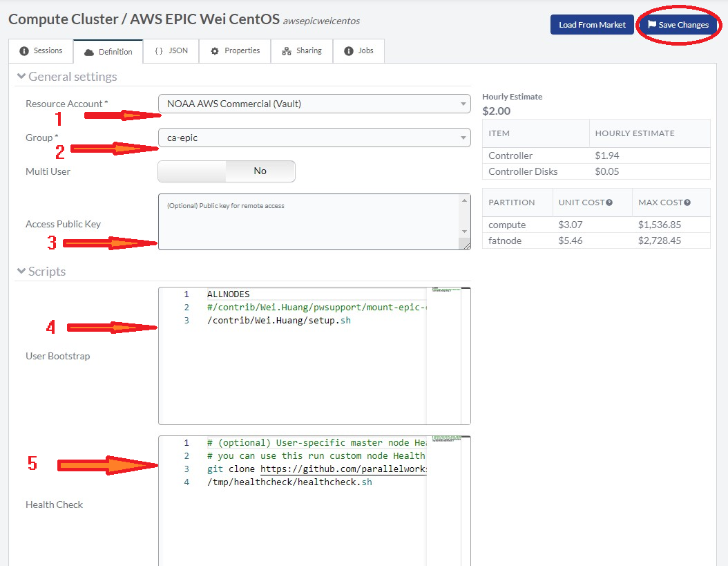Click the Load From Market button
Image resolution: width=728 pixels, height=566 pixels.
click(x=592, y=25)
